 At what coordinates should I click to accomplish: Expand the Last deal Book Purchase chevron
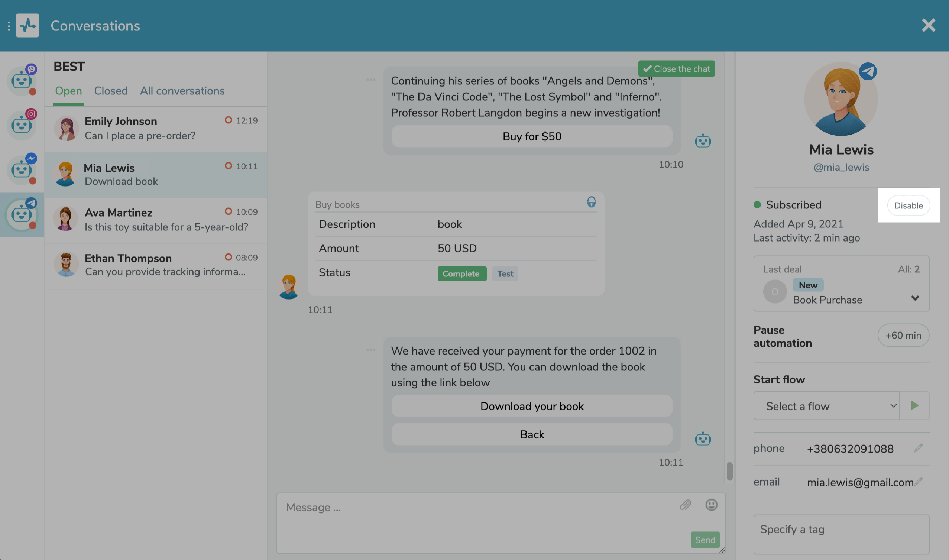[915, 298]
